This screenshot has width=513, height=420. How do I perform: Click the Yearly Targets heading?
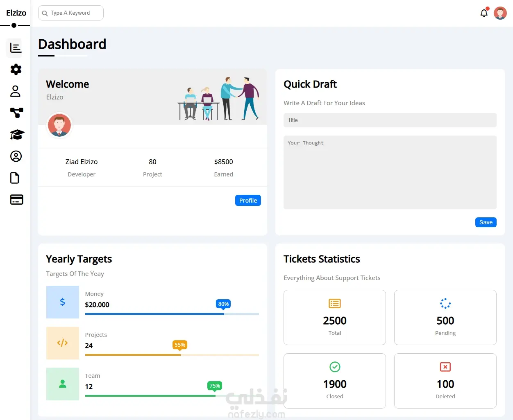79,259
